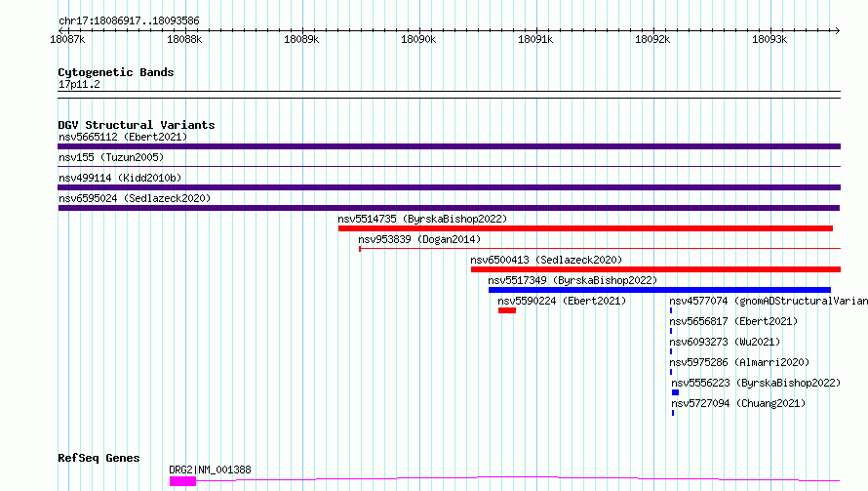Screen dimensions: 868x491
Task: Click the 18087k ruler position
Action: tap(67, 39)
